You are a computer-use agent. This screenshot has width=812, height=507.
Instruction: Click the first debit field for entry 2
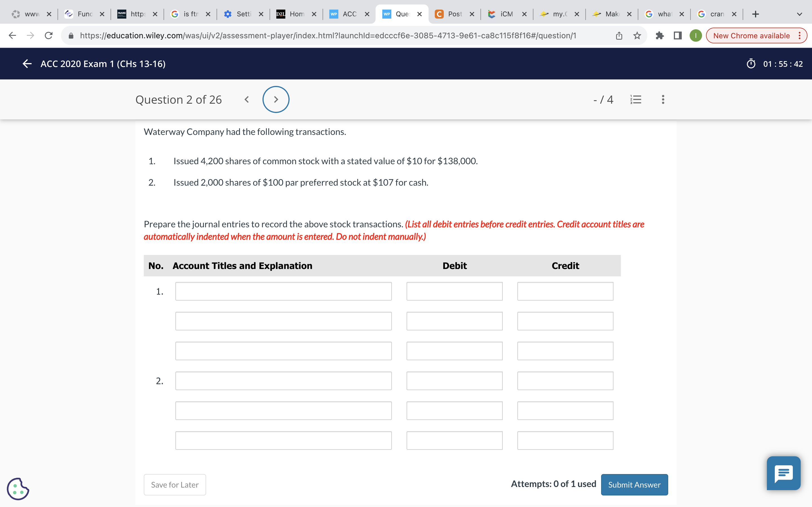(454, 381)
